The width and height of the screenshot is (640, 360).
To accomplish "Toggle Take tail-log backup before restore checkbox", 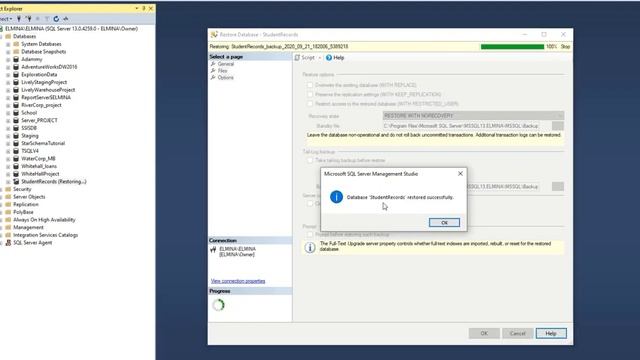I will (310, 160).
